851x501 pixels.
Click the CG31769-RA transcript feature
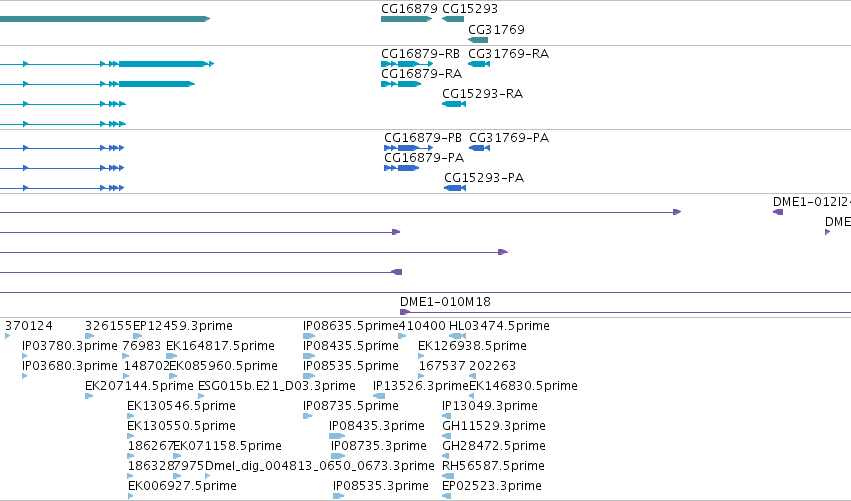(479, 64)
